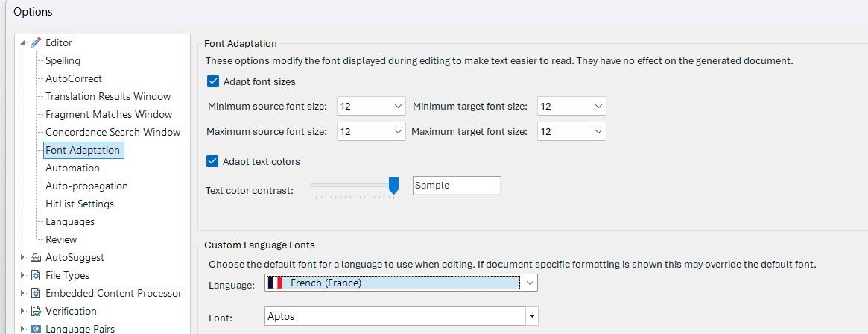Click the Sample preview text box
868x334 pixels.
(x=457, y=186)
